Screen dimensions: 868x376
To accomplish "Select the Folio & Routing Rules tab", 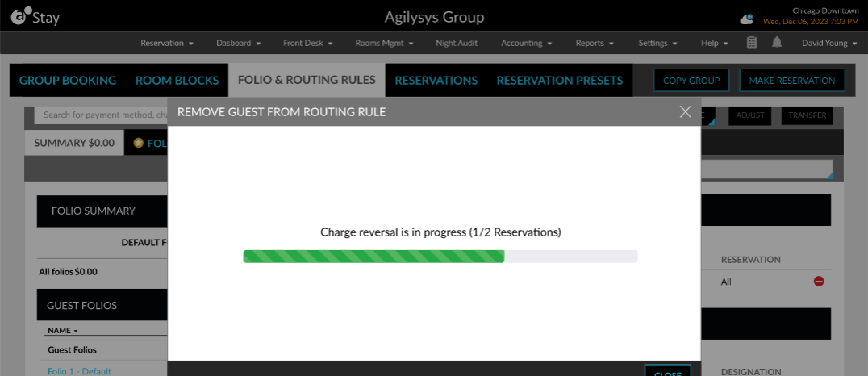I will click(x=307, y=81).
